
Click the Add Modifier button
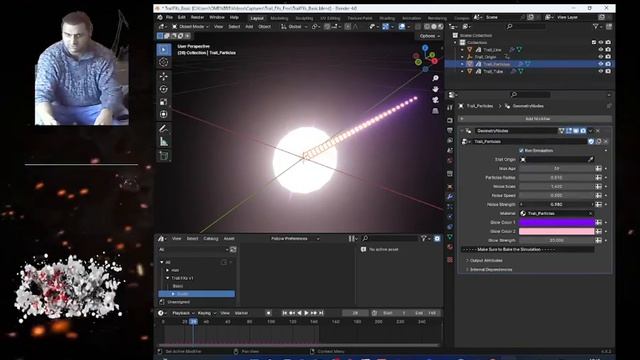click(x=535, y=119)
